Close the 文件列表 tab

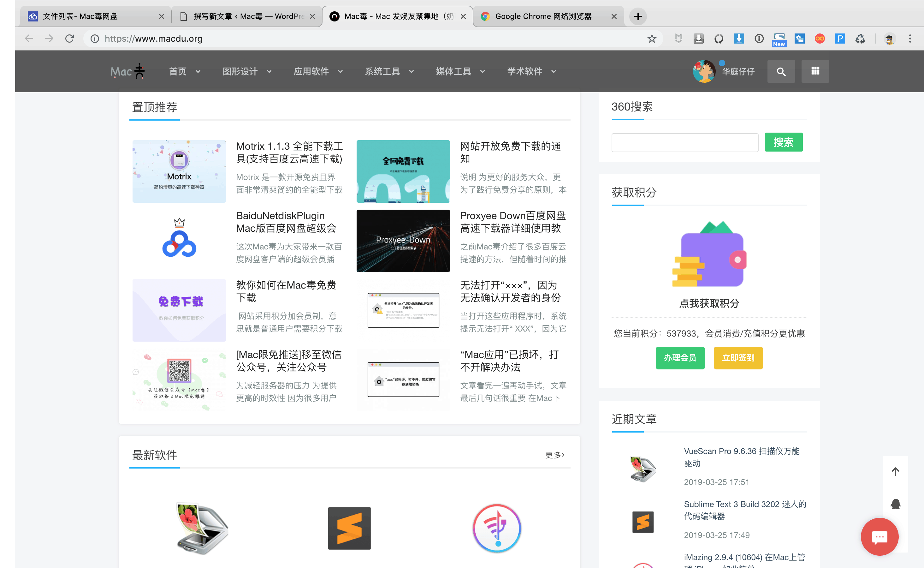162,16
